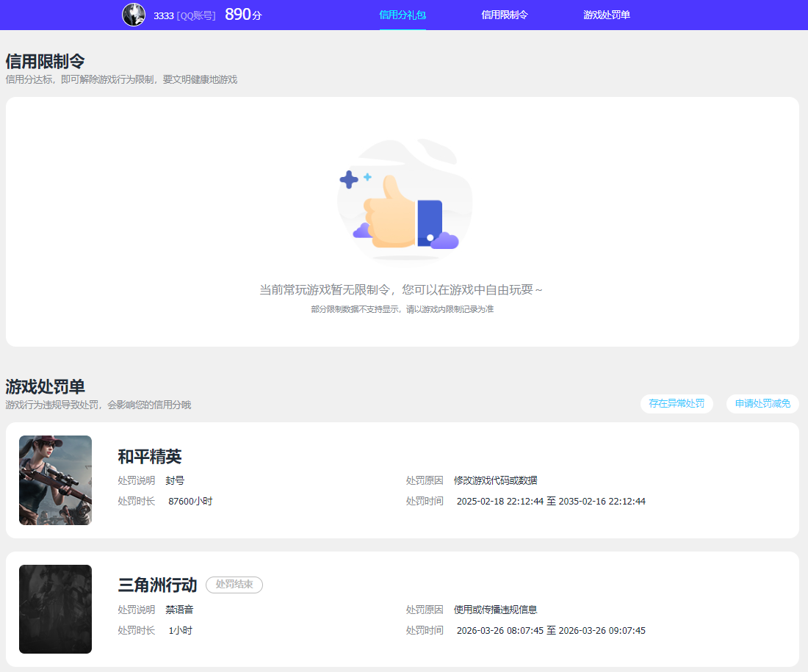Click the user avatar in header
Screen dimensions: 808x672
(134, 15)
